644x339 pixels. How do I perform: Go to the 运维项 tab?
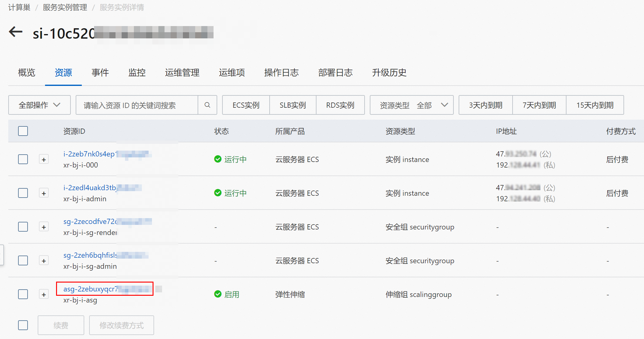pyautogui.click(x=232, y=73)
